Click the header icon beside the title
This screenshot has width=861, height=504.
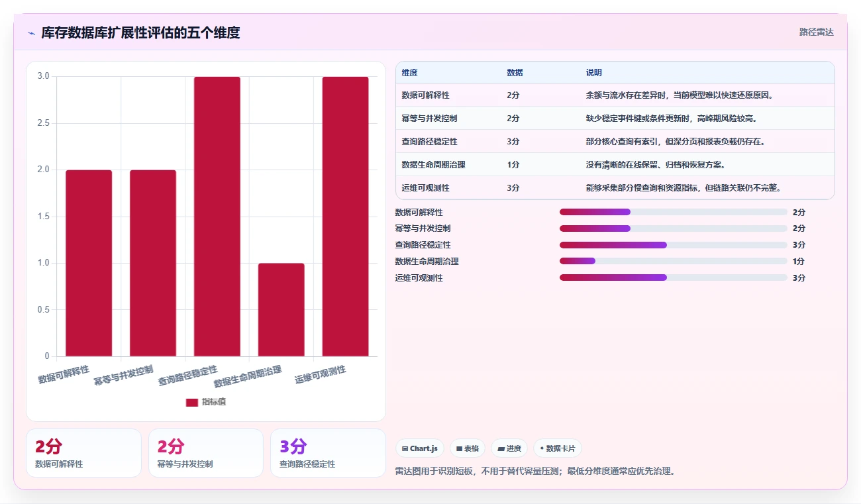coord(31,33)
